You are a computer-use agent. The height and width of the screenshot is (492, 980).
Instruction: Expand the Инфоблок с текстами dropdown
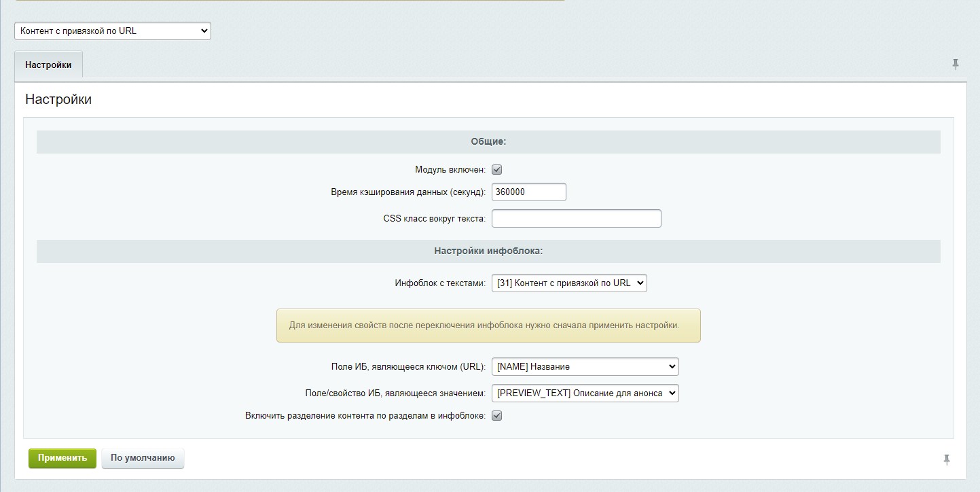(x=569, y=283)
